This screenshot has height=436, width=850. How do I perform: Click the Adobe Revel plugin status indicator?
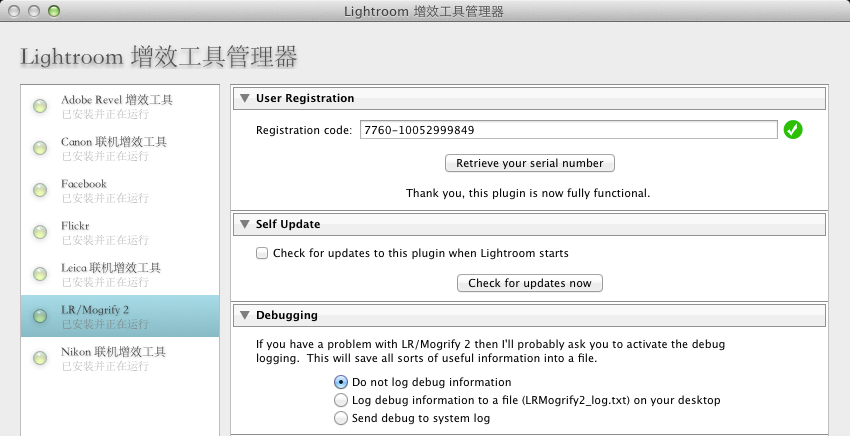(x=40, y=106)
